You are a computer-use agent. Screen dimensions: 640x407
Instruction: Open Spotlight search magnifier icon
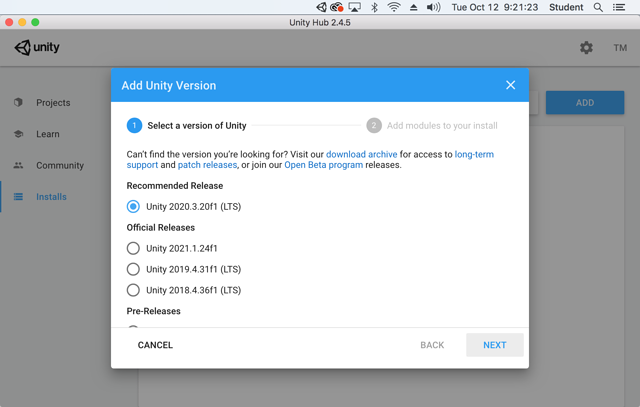pyautogui.click(x=598, y=7)
